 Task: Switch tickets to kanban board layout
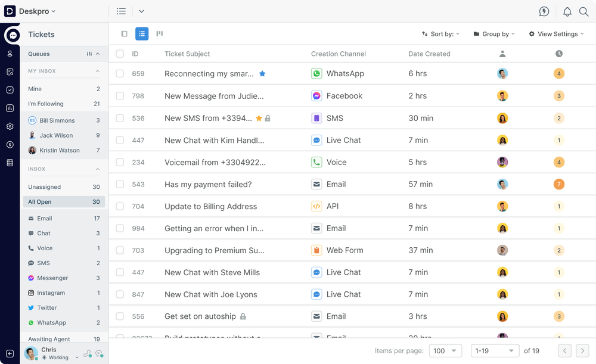pos(159,33)
